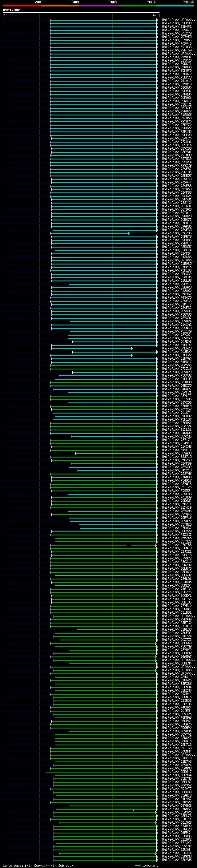Select hit label UniRef100_B7EE22
197x868 pixels.
coord(177,356)
